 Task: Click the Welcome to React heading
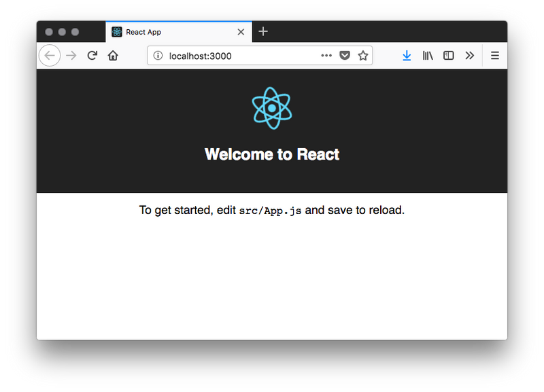click(x=271, y=154)
